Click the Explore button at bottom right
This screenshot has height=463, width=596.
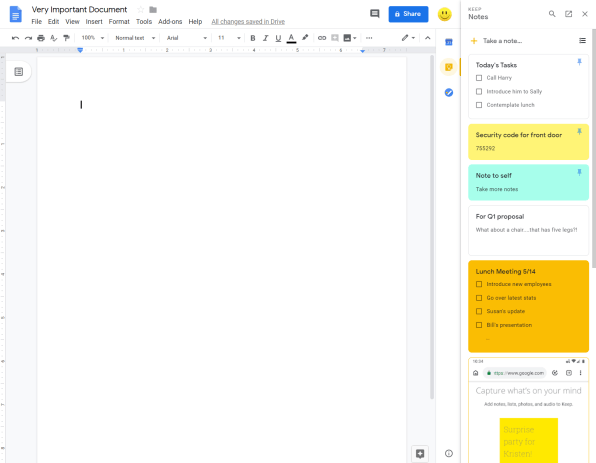click(x=420, y=453)
